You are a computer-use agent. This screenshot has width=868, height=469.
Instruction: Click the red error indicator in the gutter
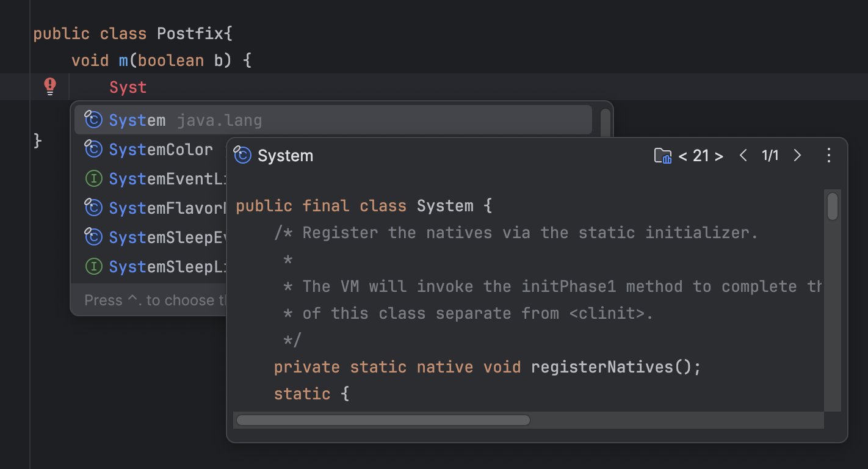click(49, 86)
